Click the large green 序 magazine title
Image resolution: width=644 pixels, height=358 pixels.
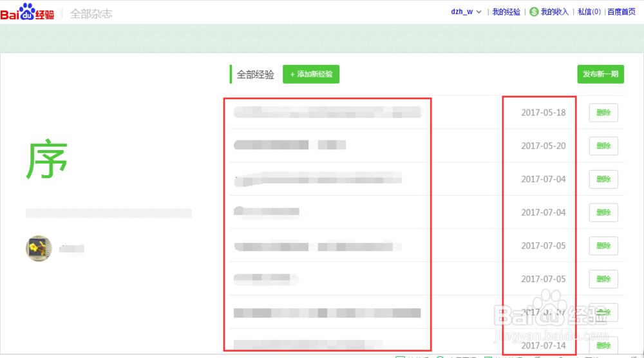click(x=47, y=159)
